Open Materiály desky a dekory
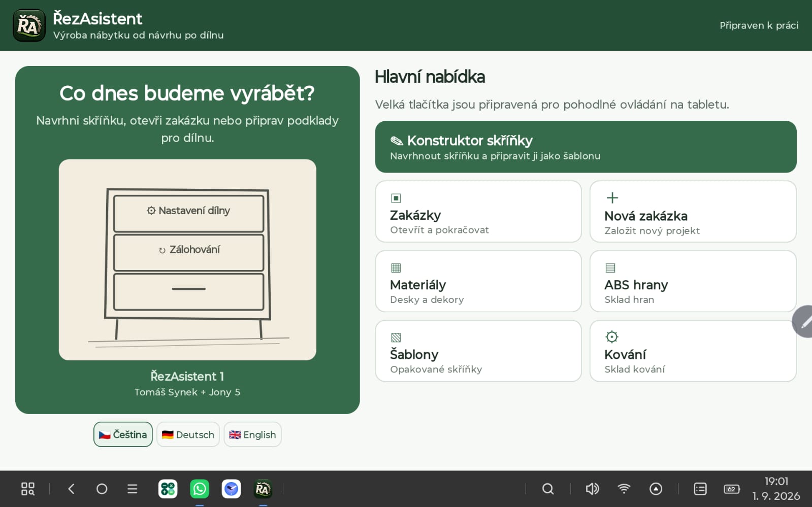The image size is (812, 507). pyautogui.click(x=478, y=281)
